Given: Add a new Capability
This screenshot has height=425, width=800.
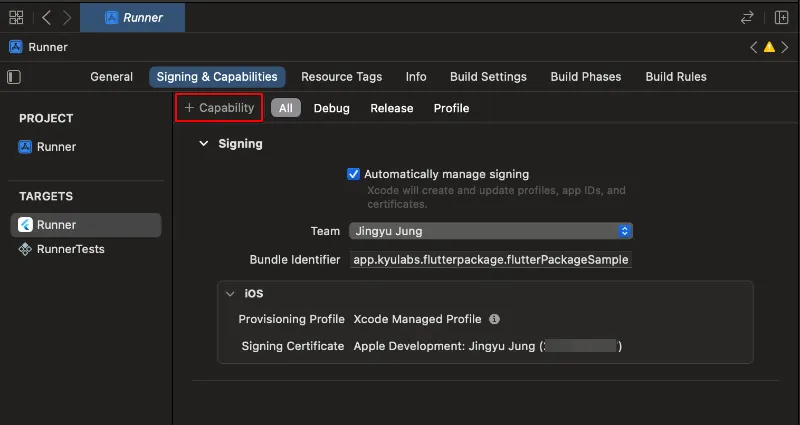Looking at the screenshot, I should (219, 108).
